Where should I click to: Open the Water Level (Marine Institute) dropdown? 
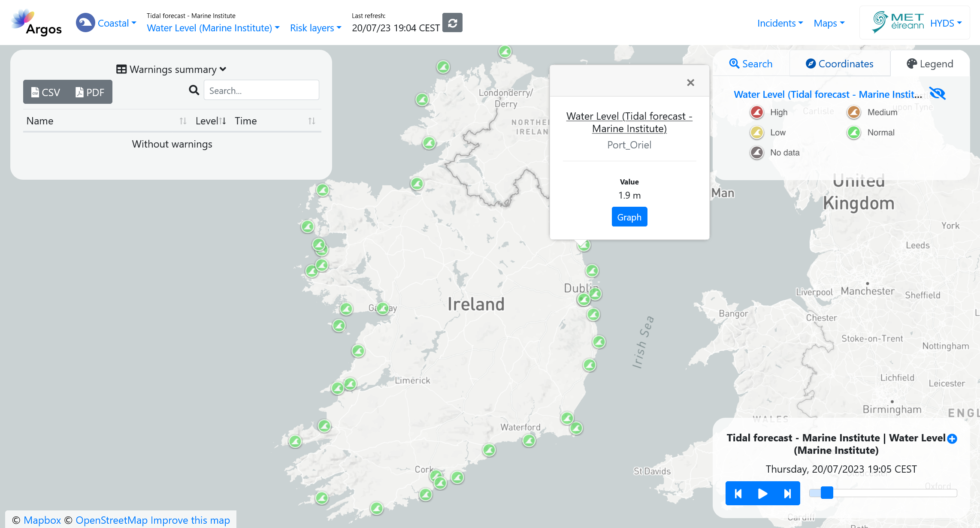[x=213, y=28]
